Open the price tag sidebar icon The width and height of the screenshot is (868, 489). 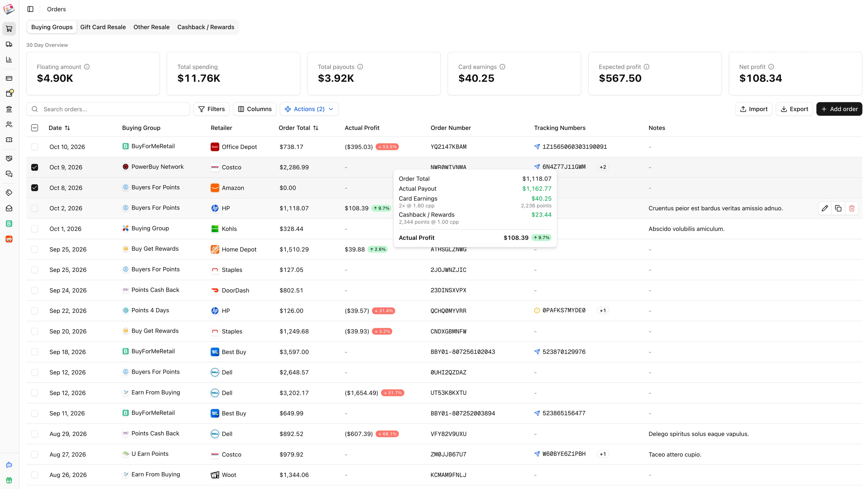coord(9,193)
